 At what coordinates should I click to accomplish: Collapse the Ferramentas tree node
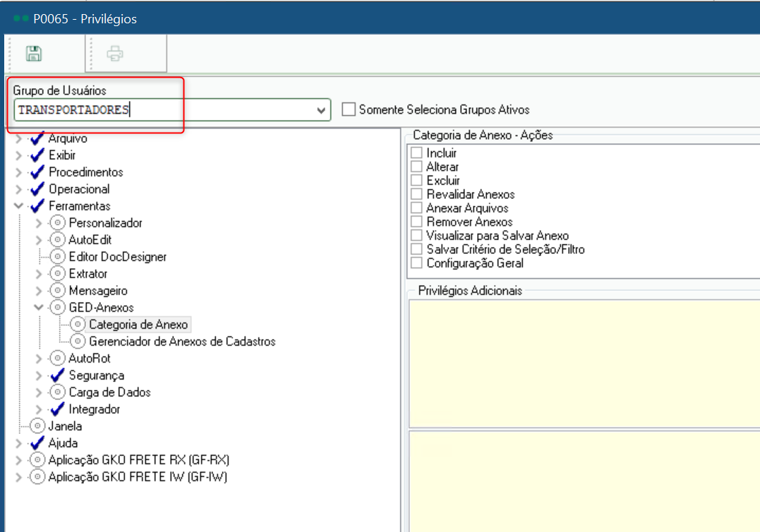pos(18,206)
